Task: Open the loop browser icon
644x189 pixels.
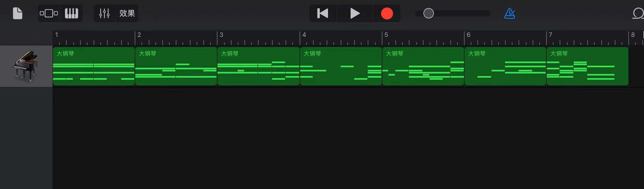Action: click(638, 13)
